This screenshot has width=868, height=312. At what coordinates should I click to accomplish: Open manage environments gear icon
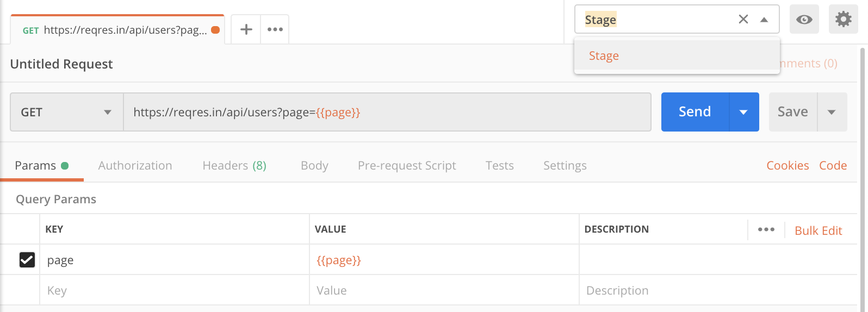click(x=843, y=20)
